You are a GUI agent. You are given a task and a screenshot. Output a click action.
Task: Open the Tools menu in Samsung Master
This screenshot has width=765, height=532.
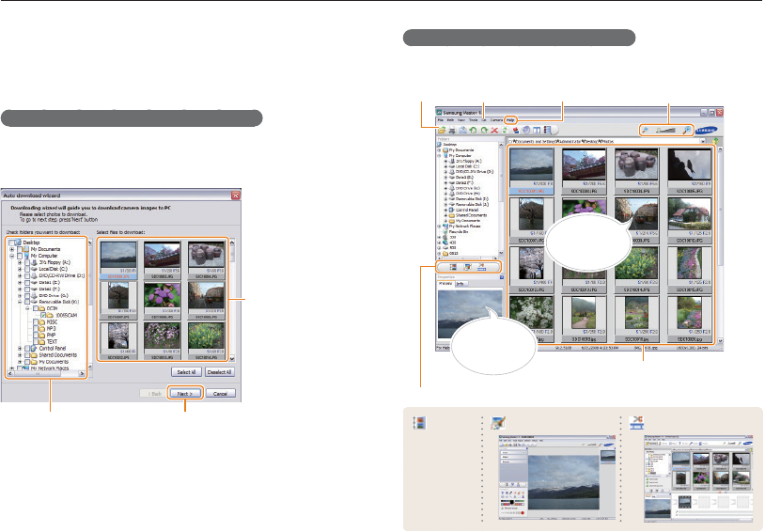(x=474, y=120)
